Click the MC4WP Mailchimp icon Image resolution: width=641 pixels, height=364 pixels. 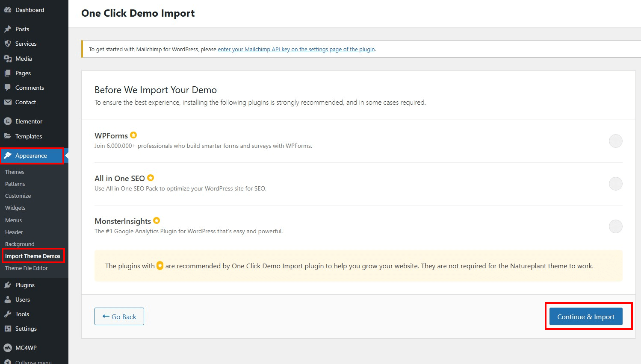(8, 348)
